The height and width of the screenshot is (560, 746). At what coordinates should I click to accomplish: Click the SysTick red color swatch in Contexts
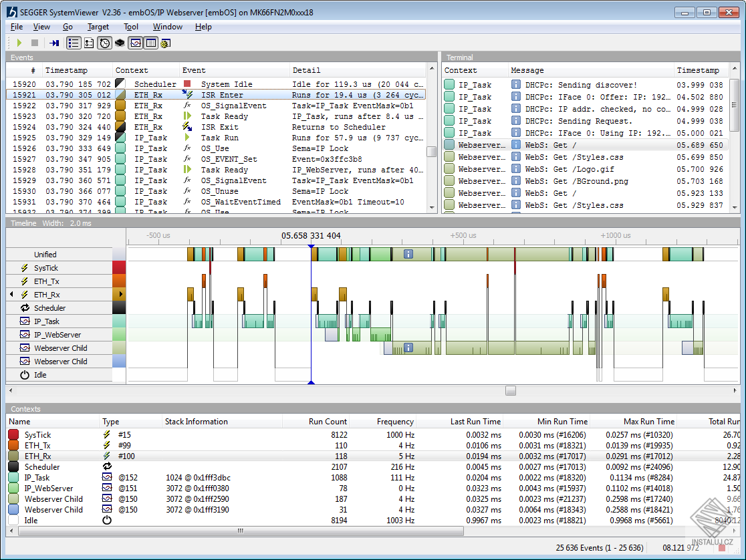point(13,435)
